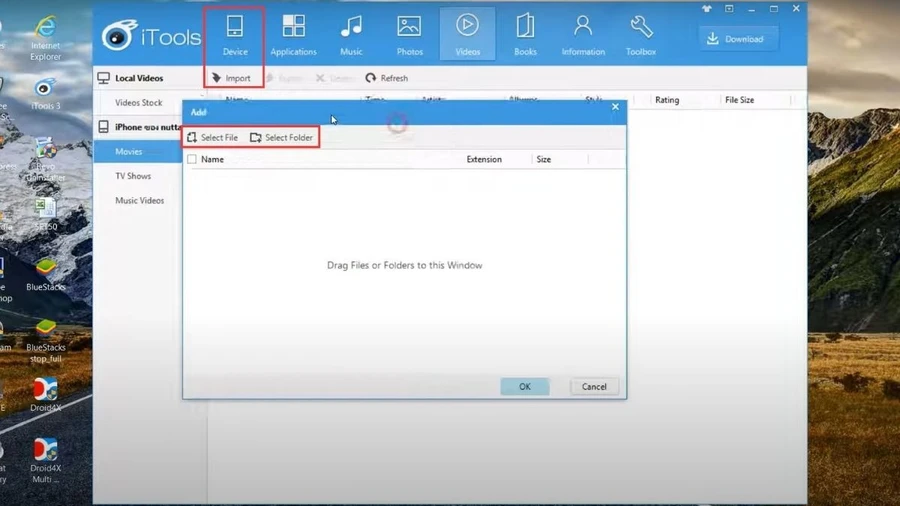The width and height of the screenshot is (900, 506).
Task: Open the Device section
Action: (x=235, y=36)
